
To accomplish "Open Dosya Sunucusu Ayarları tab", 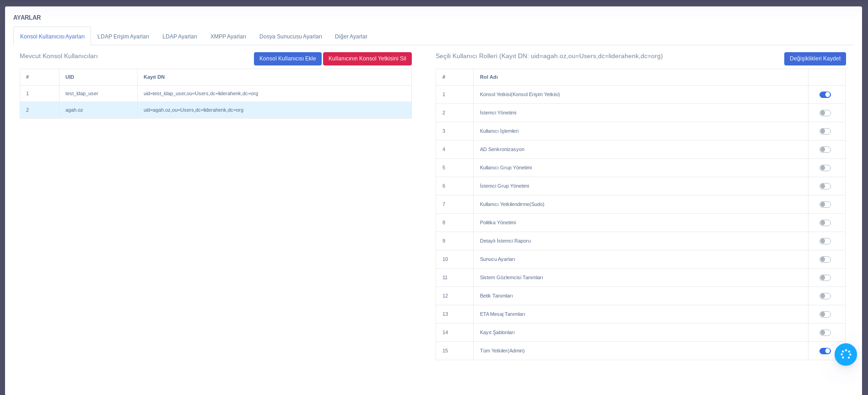I will click(x=291, y=37).
